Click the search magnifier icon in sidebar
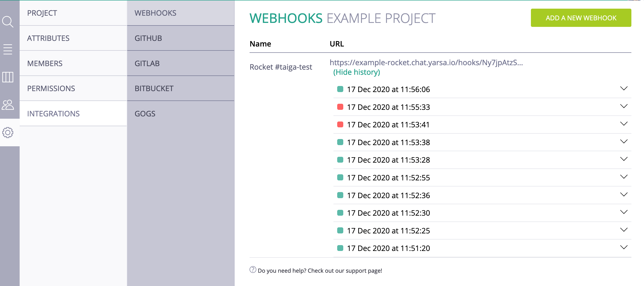Screen dimensions: 644x286 [8, 22]
